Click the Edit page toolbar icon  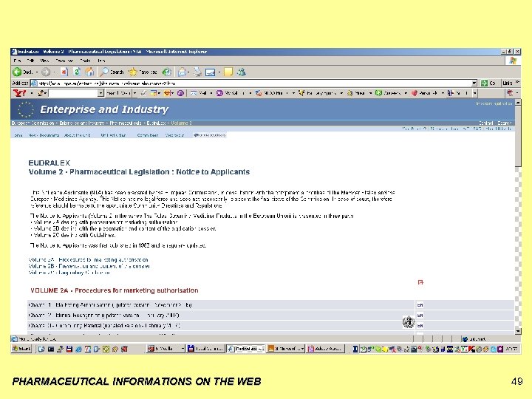(x=211, y=72)
